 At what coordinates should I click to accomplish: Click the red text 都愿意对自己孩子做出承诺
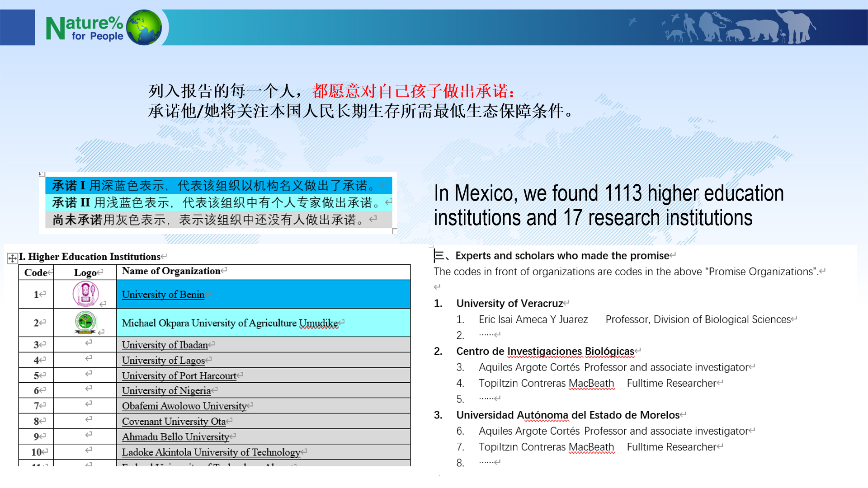click(x=414, y=91)
